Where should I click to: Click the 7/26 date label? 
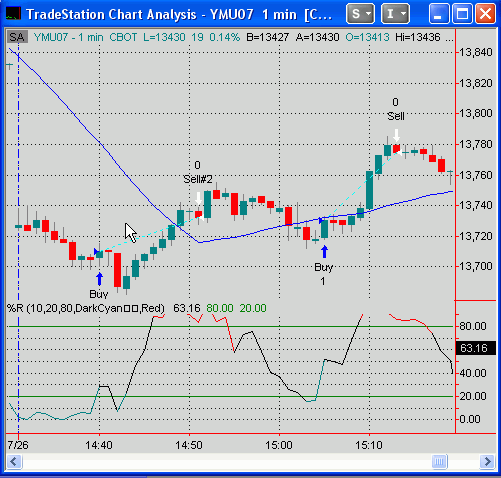pos(18,445)
